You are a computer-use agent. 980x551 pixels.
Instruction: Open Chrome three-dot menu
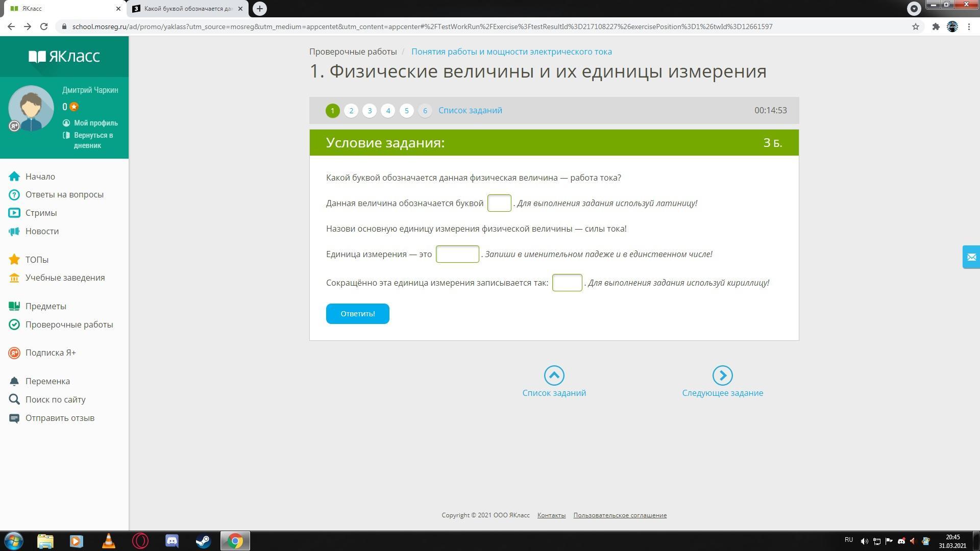tap(969, 27)
